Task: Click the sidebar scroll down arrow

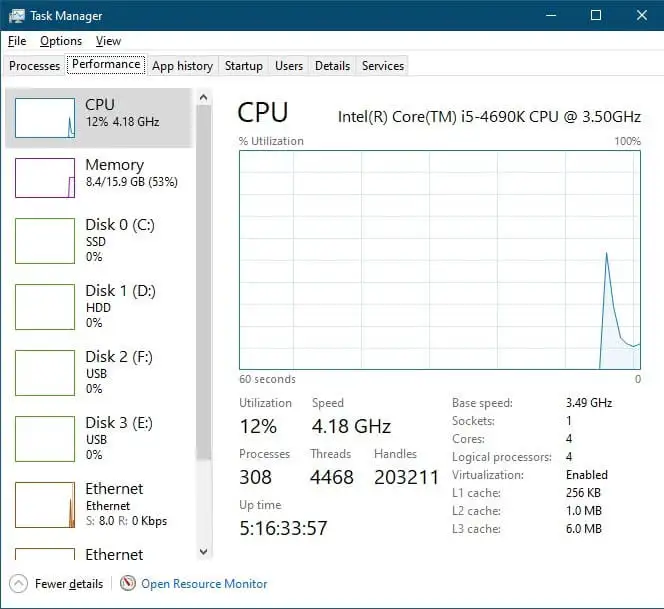Action: [x=204, y=552]
